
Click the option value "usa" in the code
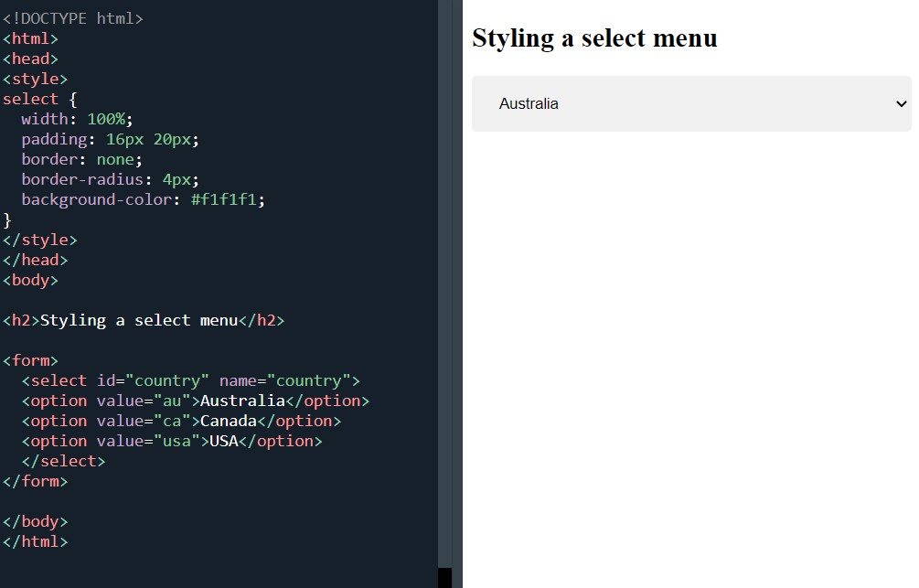(176, 440)
